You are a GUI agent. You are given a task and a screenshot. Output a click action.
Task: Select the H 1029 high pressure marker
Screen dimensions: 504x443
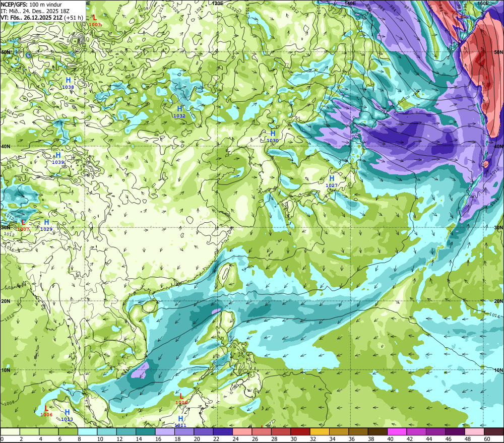click(46, 225)
